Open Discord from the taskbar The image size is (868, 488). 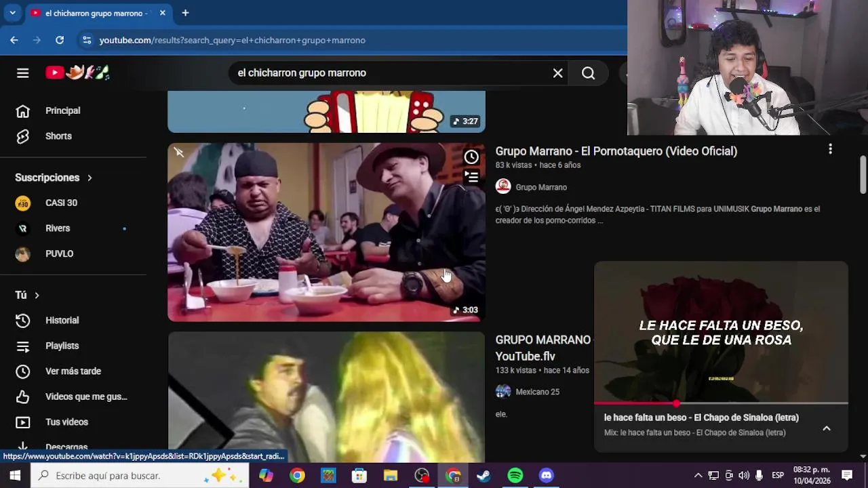[x=547, y=476]
